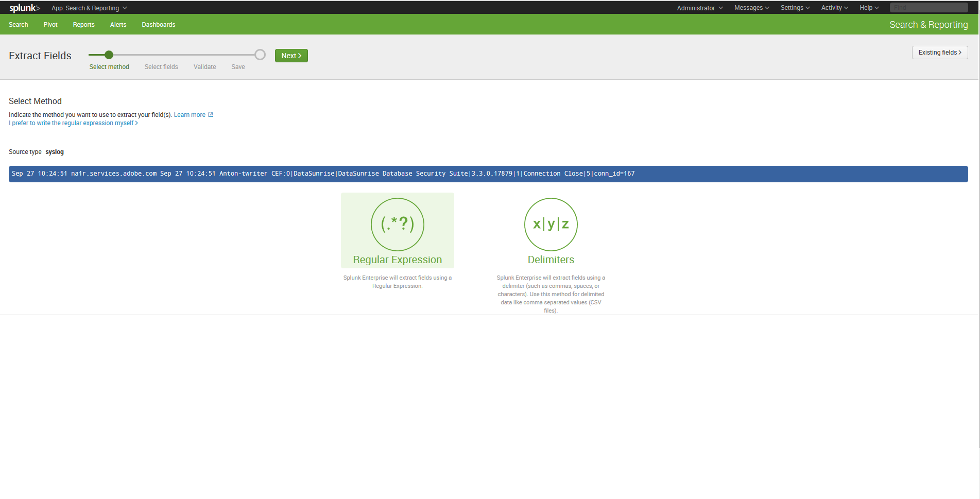Follow the Learn more link

(x=190, y=115)
